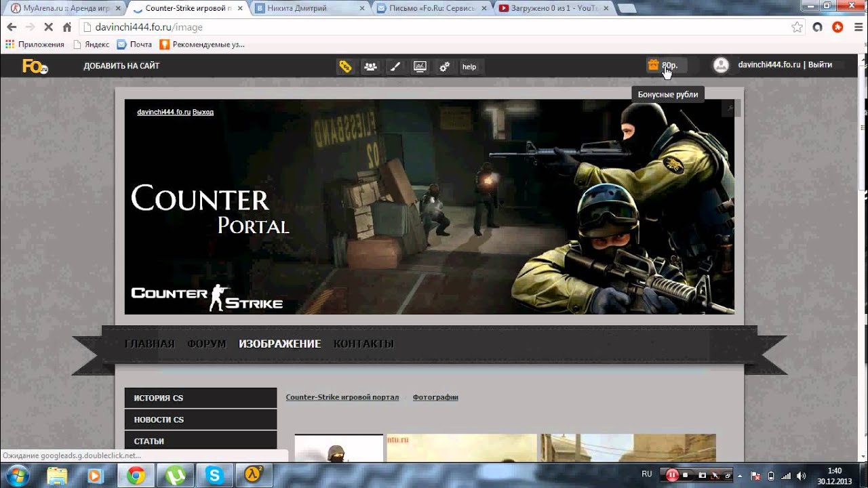Click the Counter Portal banner image
Image resolution: width=868 pixels, height=488 pixels.
429,207
